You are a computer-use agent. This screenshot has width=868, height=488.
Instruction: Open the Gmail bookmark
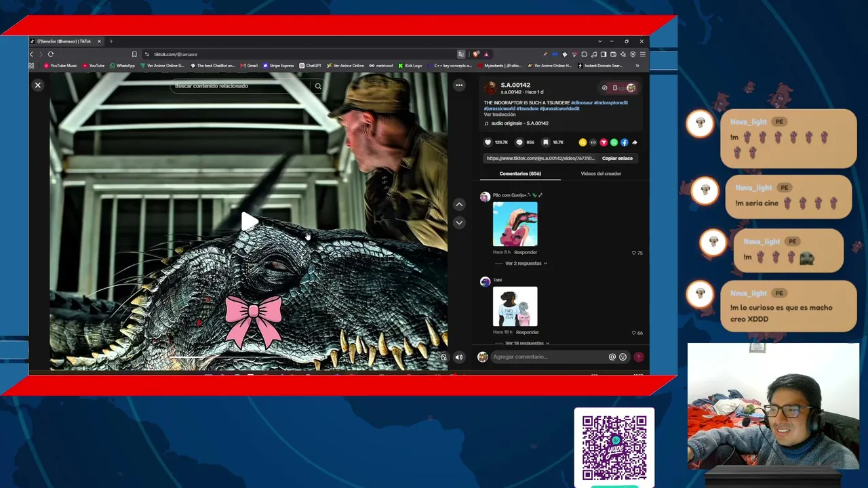click(x=249, y=66)
